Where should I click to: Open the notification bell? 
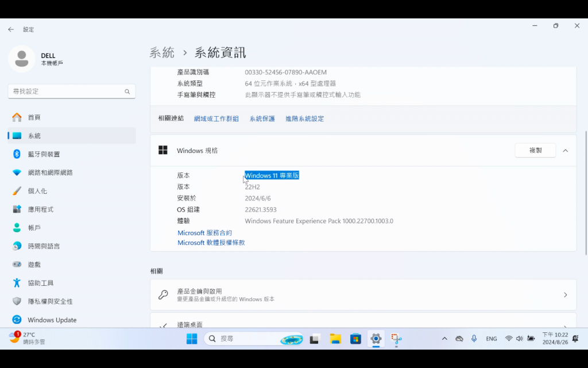575,338
